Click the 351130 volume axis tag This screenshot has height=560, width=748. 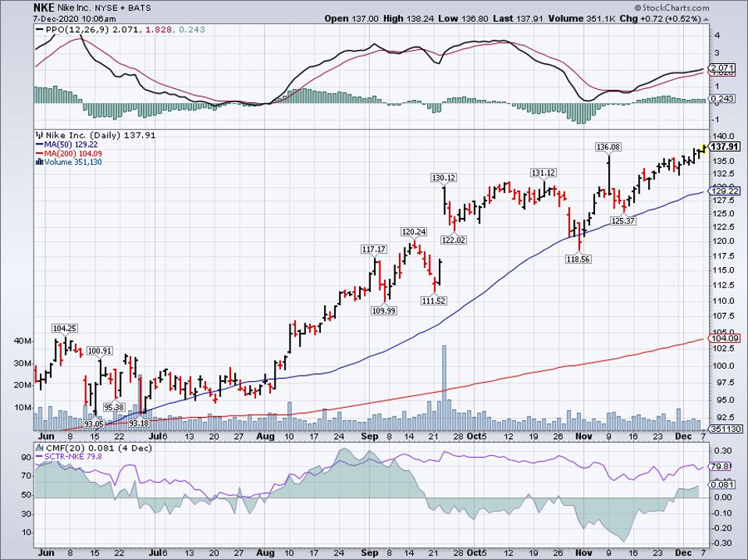[726, 429]
